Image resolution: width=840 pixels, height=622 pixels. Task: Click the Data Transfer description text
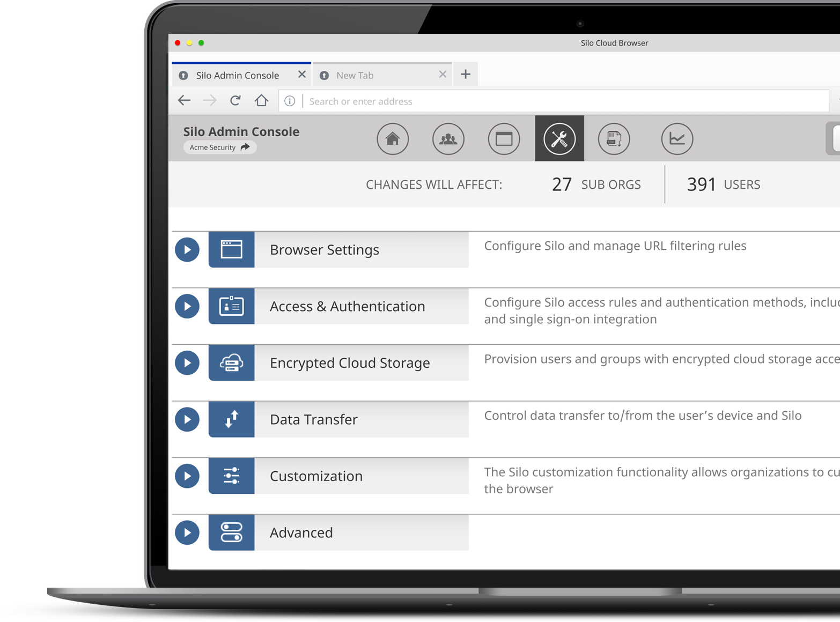(643, 416)
